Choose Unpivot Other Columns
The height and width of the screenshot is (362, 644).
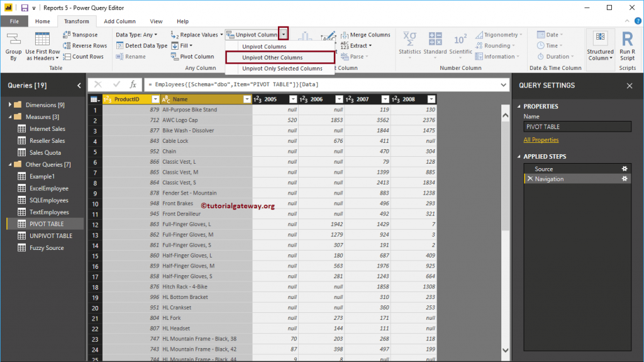click(280, 57)
